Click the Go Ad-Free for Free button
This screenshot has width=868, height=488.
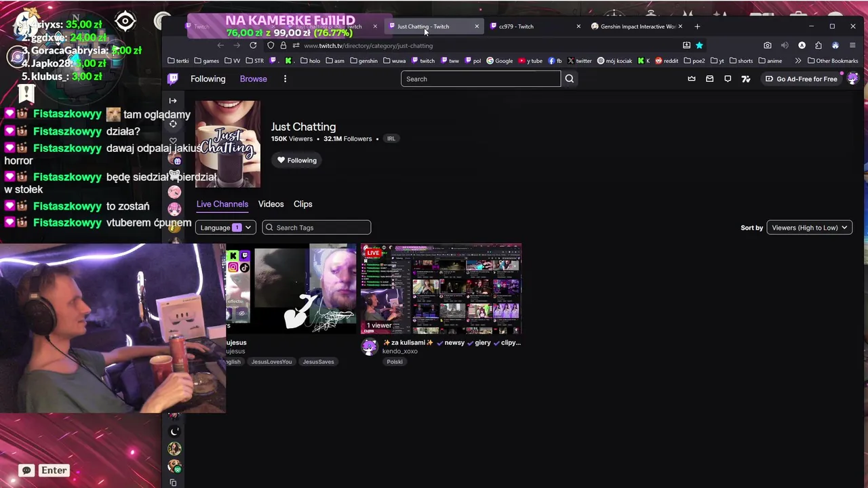[x=801, y=79]
